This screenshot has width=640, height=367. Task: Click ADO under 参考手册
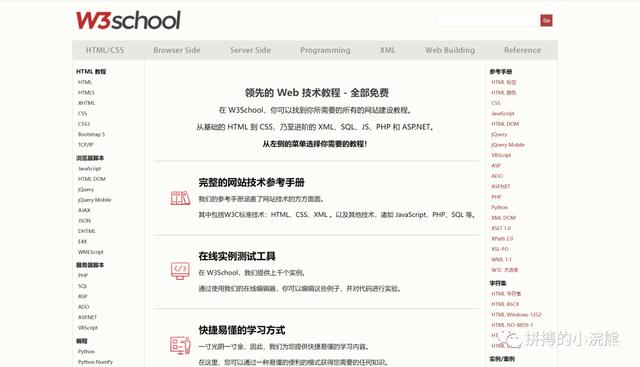497,176
